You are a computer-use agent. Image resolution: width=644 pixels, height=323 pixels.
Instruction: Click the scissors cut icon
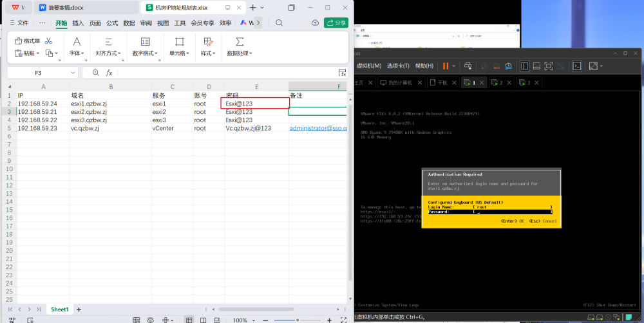click(x=48, y=41)
